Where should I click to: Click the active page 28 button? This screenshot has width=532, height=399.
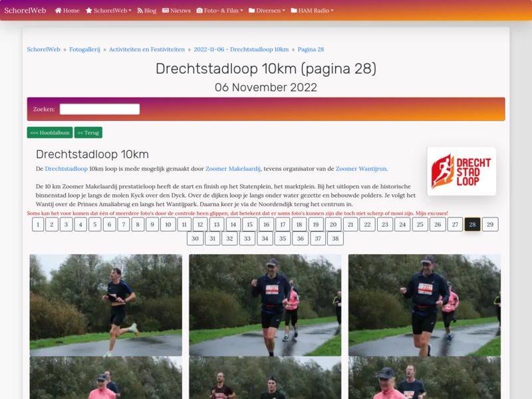472,224
